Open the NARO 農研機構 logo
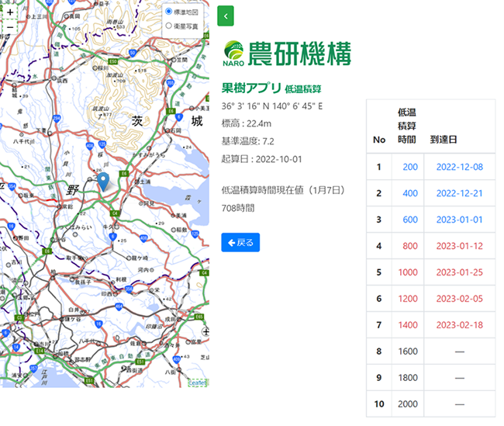This screenshot has height=426, width=504. [x=287, y=54]
